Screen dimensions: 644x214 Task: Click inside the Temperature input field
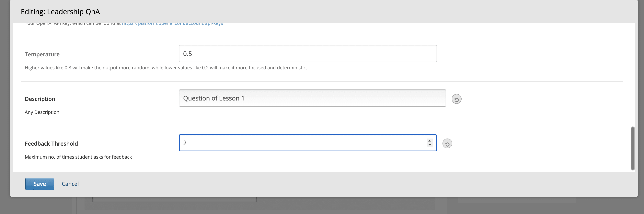pyautogui.click(x=307, y=53)
